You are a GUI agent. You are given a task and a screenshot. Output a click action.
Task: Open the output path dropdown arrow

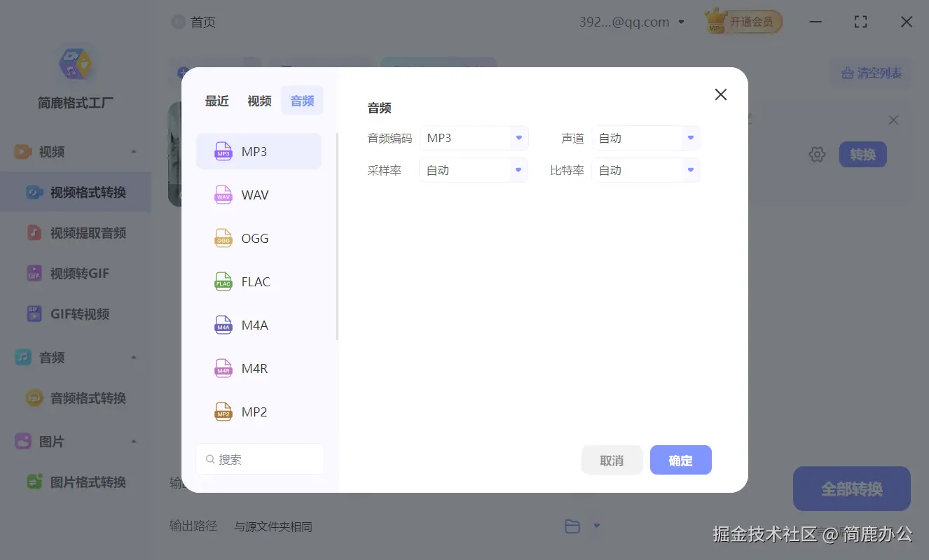pos(597,526)
